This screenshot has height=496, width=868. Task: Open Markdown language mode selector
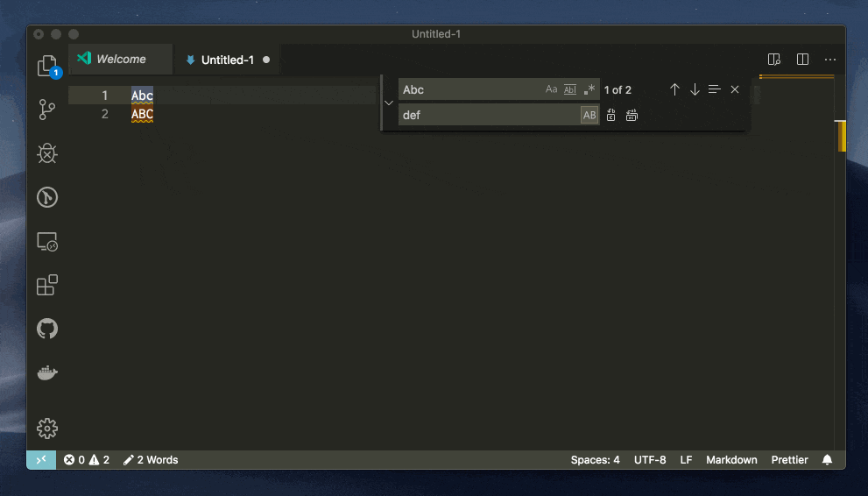(731, 460)
